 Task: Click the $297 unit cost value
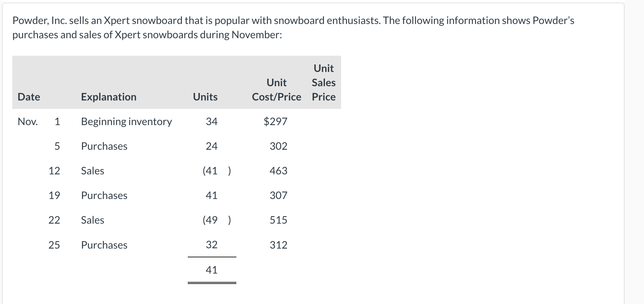[275, 121]
